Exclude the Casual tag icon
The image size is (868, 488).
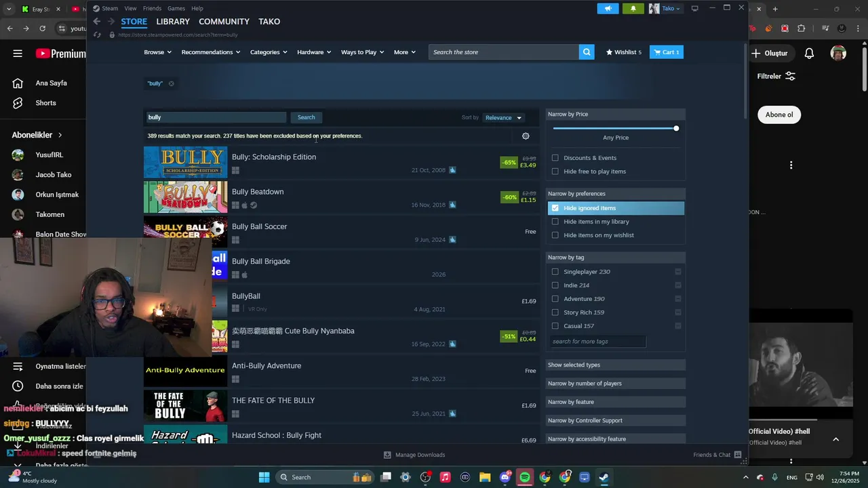pos(678,326)
